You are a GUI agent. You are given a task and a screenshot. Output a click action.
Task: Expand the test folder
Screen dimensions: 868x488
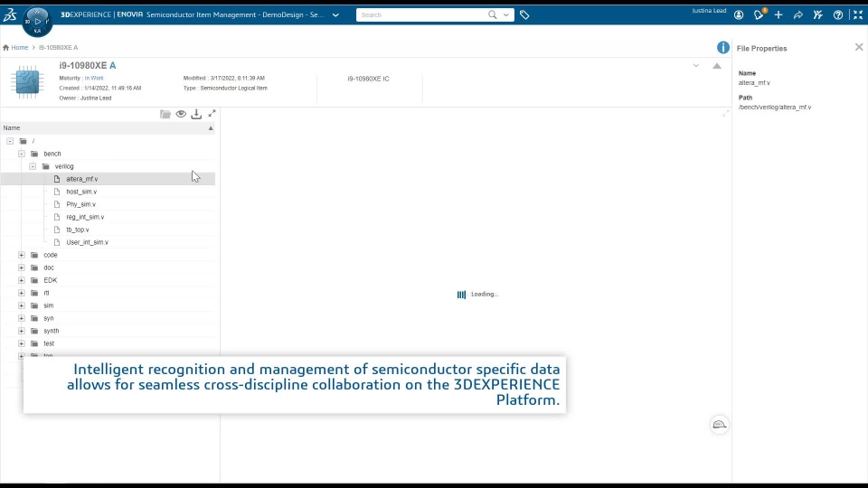[x=21, y=343]
